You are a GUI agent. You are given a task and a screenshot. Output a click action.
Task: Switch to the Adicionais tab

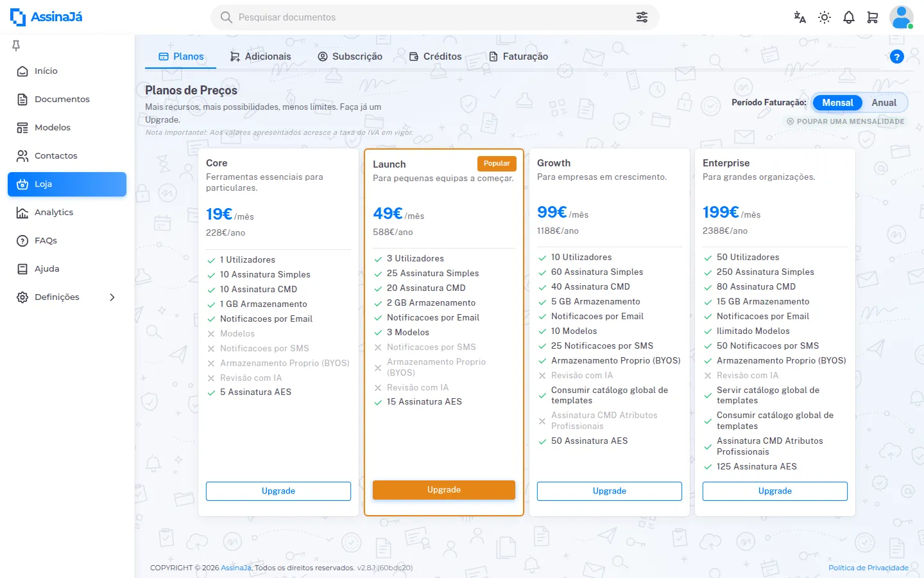tap(261, 57)
